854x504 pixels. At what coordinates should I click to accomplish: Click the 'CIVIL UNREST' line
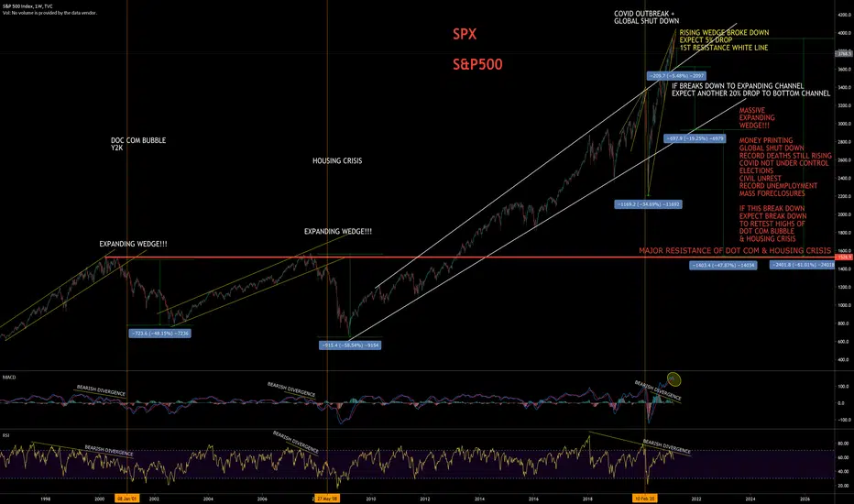tap(760, 179)
